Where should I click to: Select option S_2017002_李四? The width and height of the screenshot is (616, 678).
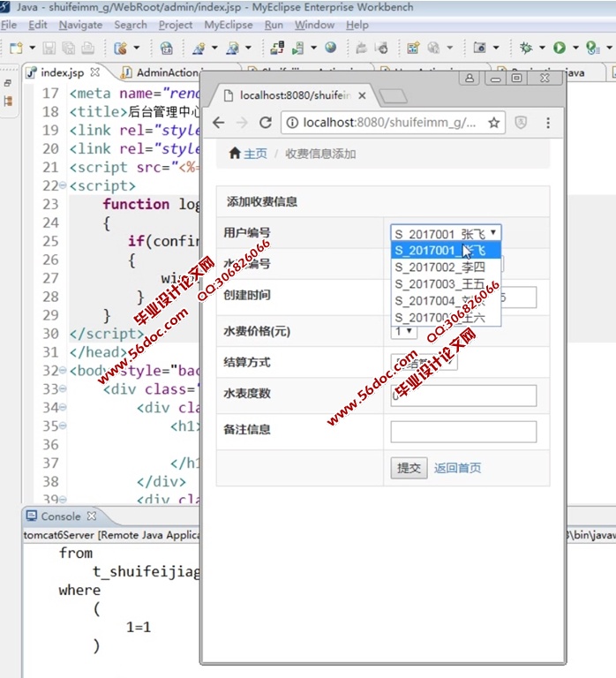[446, 267]
